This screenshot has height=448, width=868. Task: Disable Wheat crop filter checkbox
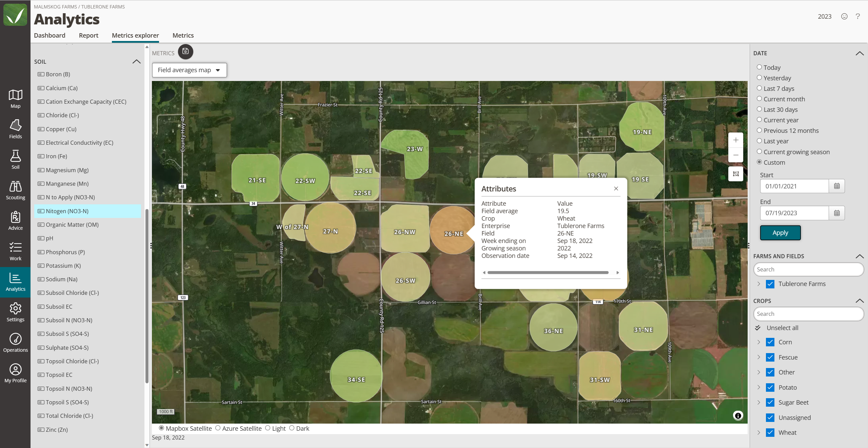pyautogui.click(x=770, y=432)
